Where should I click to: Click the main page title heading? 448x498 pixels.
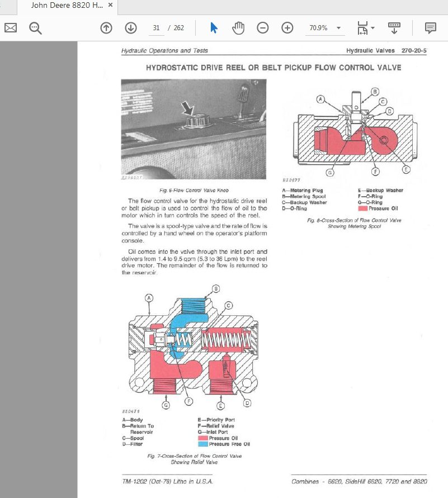tap(273, 68)
